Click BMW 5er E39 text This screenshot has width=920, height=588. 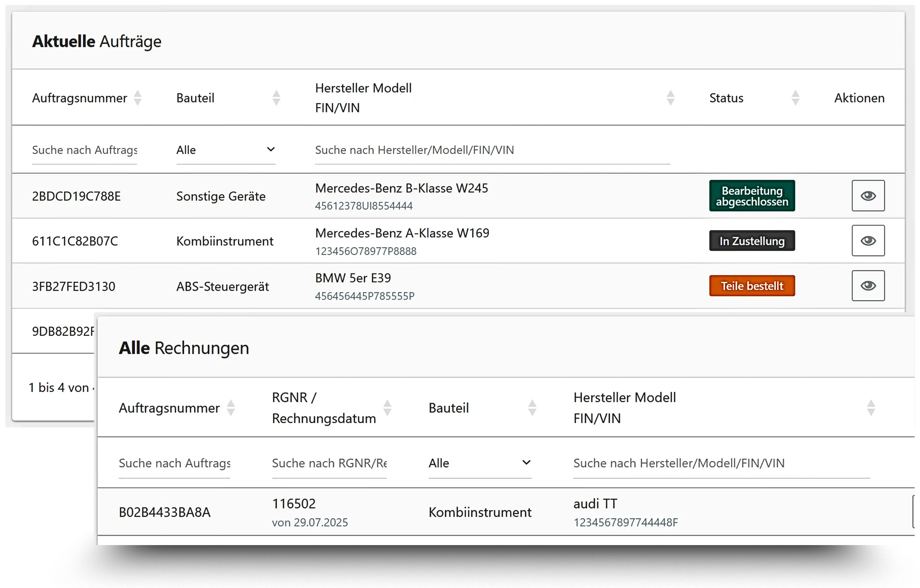[x=353, y=278]
